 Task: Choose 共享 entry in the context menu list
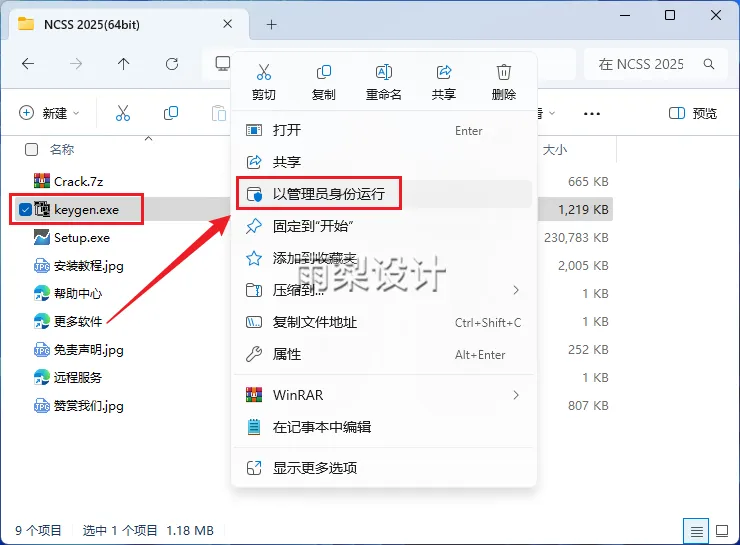pos(384,162)
